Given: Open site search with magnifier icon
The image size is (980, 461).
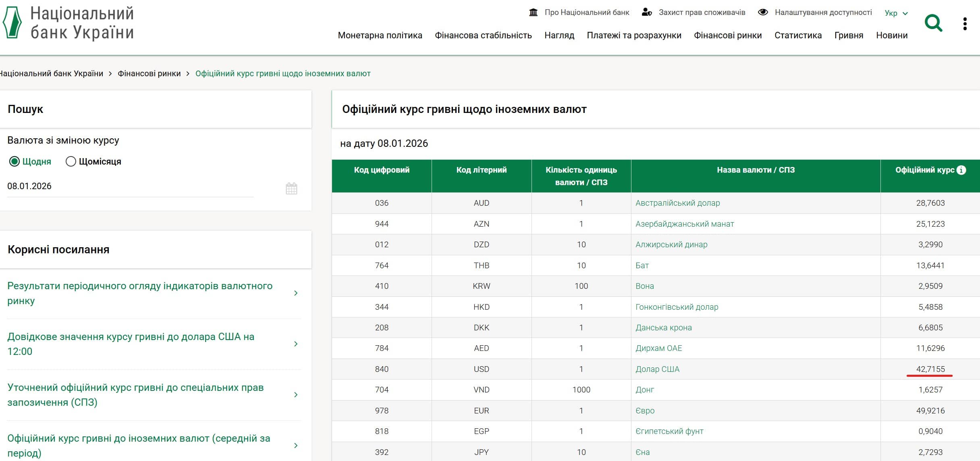Looking at the screenshot, I should [933, 23].
